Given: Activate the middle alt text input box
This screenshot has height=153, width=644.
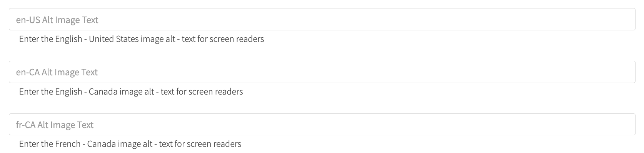Looking at the screenshot, I should (x=322, y=72).
